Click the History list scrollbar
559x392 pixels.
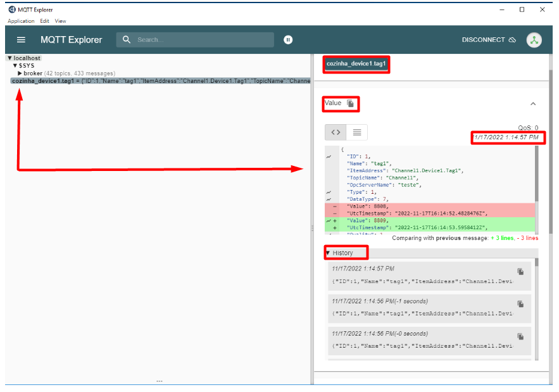[537, 262]
